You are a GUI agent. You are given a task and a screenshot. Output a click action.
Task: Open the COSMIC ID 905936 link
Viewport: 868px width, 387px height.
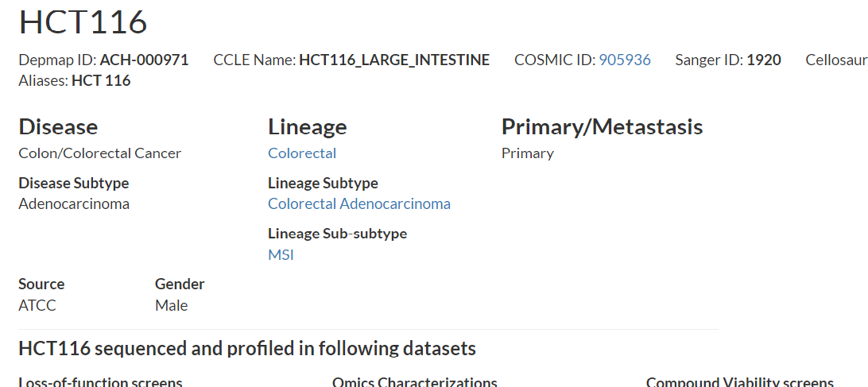click(x=625, y=60)
